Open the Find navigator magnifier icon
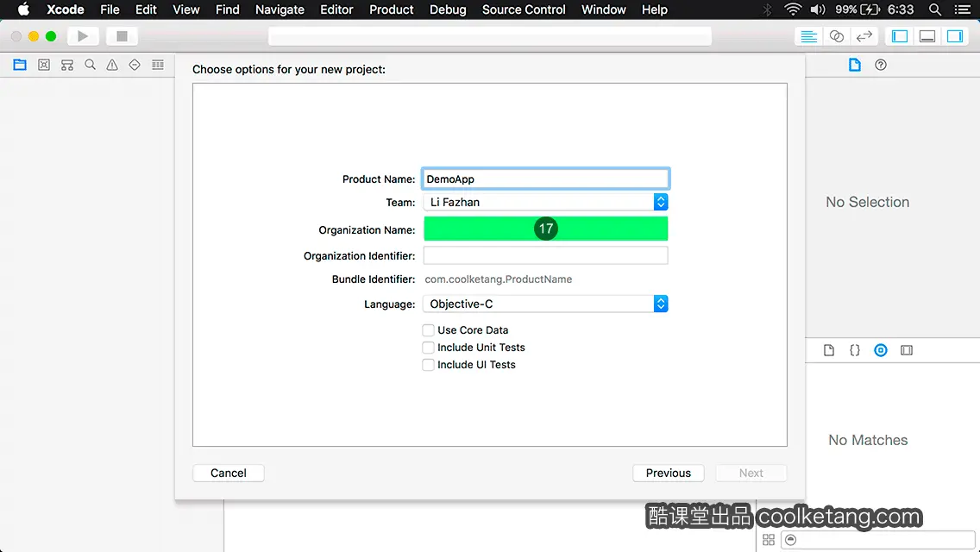980x552 pixels. click(x=90, y=65)
